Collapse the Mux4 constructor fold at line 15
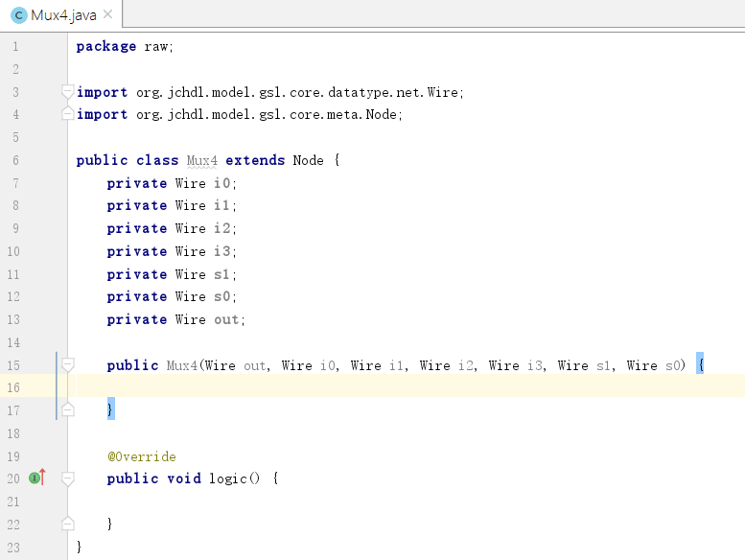 pyautogui.click(x=67, y=364)
